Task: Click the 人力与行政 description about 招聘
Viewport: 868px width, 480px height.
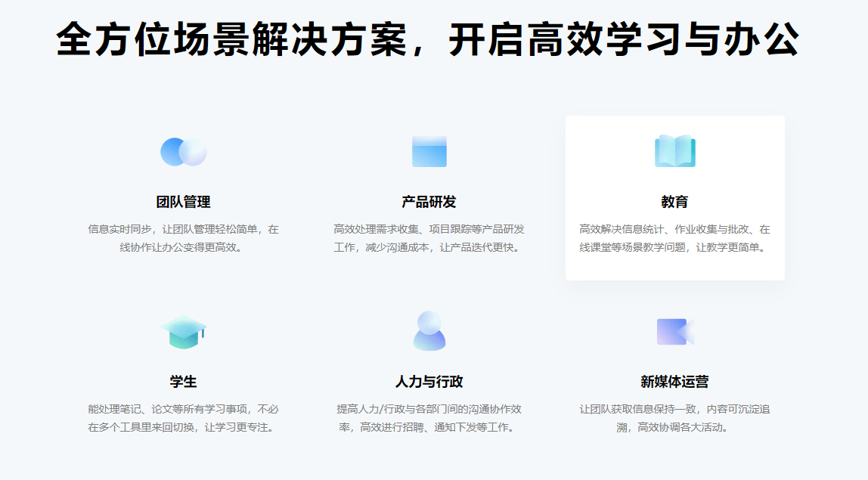Action: [429, 418]
